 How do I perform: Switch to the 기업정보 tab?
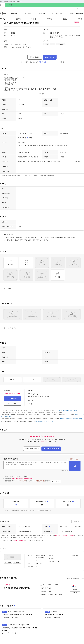point(80,19)
